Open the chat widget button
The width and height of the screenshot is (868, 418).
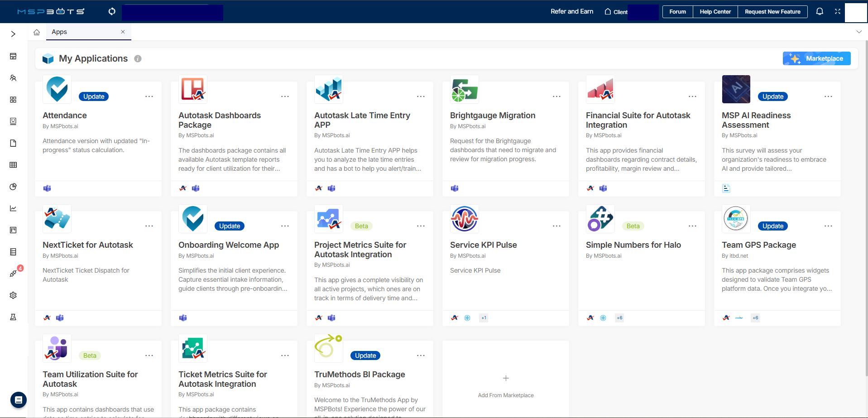point(19,400)
